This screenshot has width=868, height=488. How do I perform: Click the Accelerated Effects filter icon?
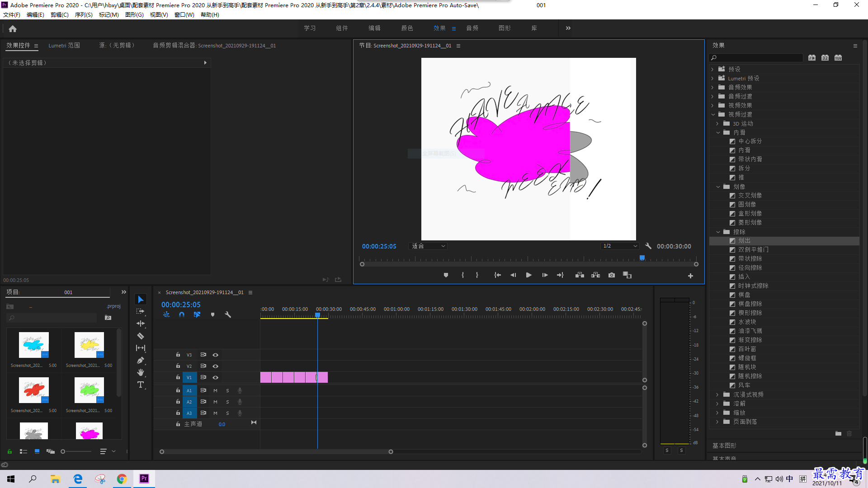click(x=812, y=58)
